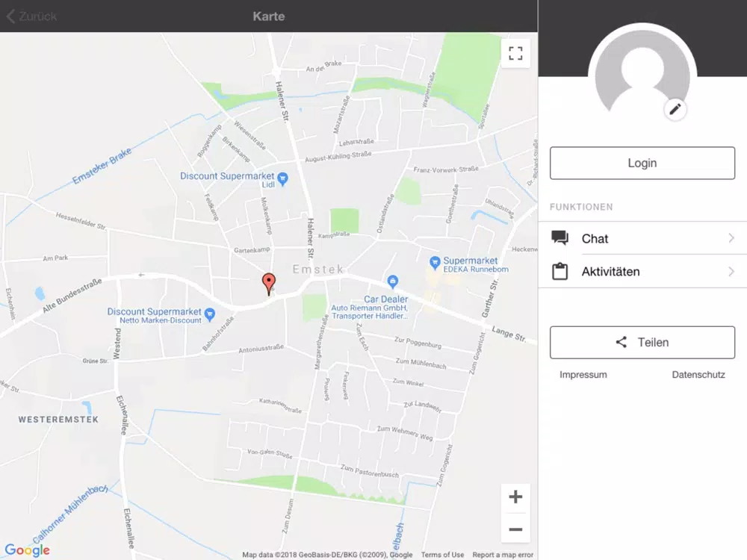Click the Car Dealer Auto Riemann label

(370, 307)
